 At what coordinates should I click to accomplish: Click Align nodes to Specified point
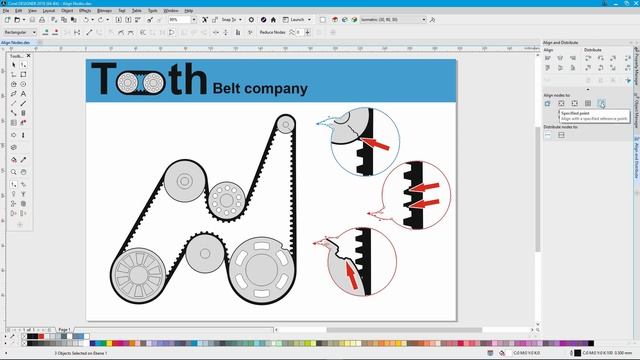click(x=601, y=103)
